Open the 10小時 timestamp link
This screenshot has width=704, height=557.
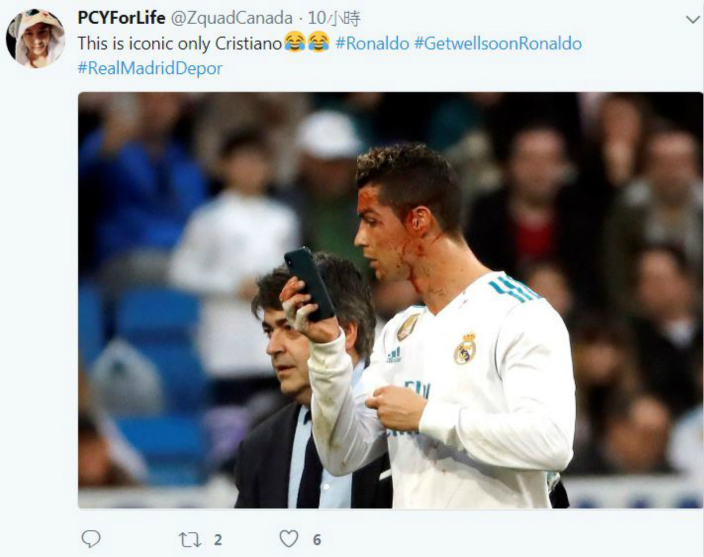coord(334,18)
